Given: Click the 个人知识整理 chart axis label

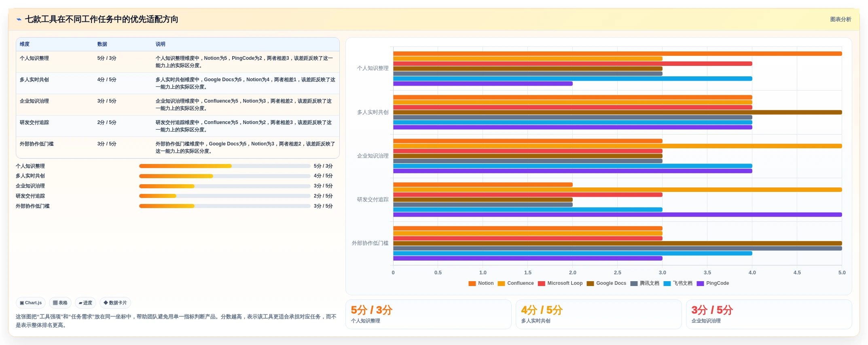Looking at the screenshot, I should 373,69.
